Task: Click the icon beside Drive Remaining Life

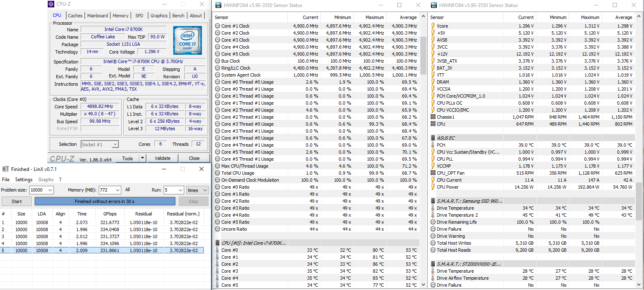Action: point(433,222)
